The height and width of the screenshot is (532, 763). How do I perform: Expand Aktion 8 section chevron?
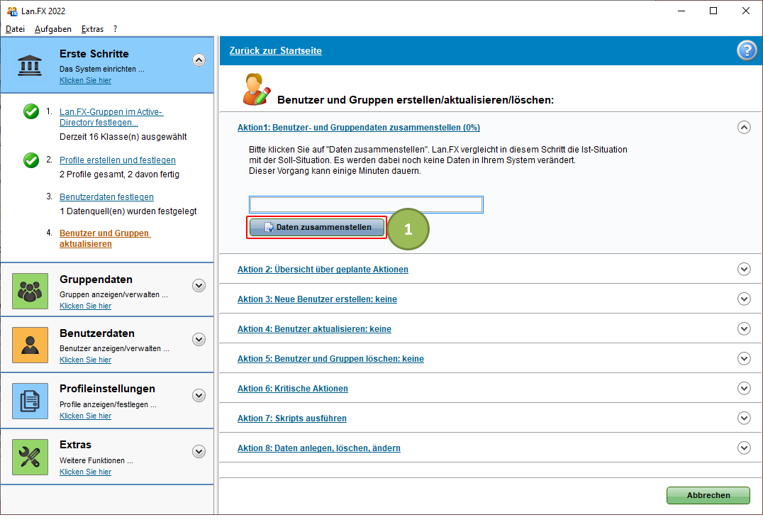coord(744,448)
